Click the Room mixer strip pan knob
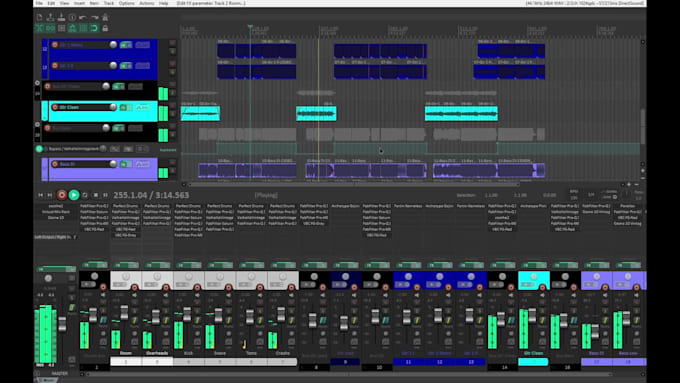Viewport: 680px width, 383px height. click(126, 277)
